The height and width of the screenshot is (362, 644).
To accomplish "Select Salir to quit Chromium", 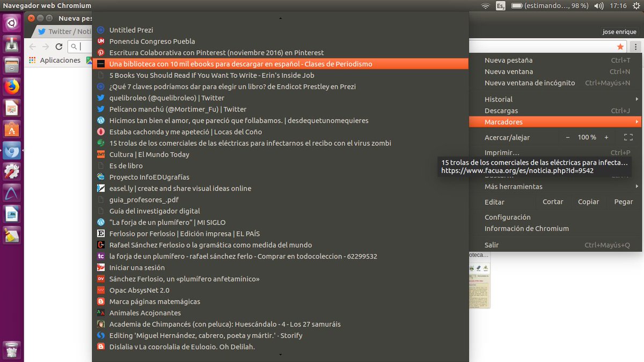I will coord(555,245).
